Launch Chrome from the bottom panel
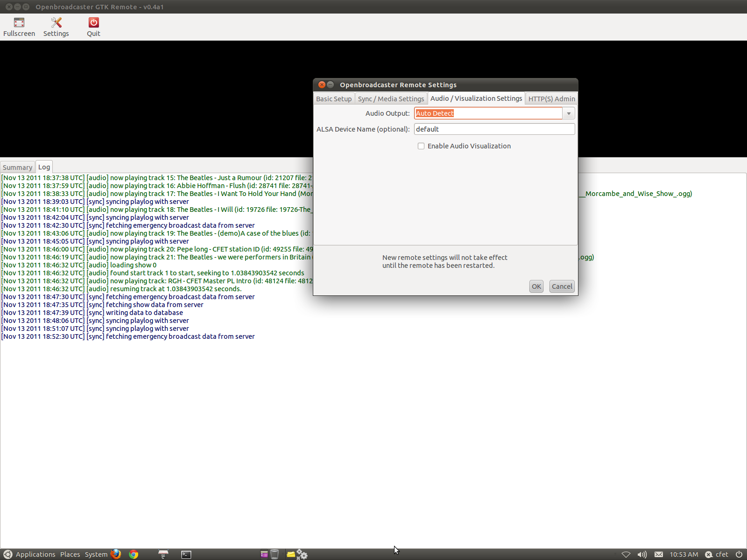Image resolution: width=747 pixels, height=560 pixels. [x=134, y=554]
